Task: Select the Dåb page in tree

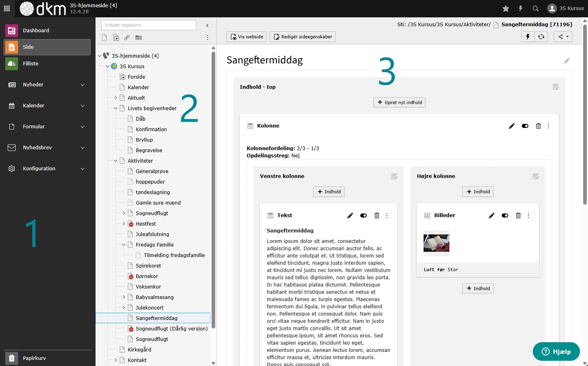Action: 141,119
